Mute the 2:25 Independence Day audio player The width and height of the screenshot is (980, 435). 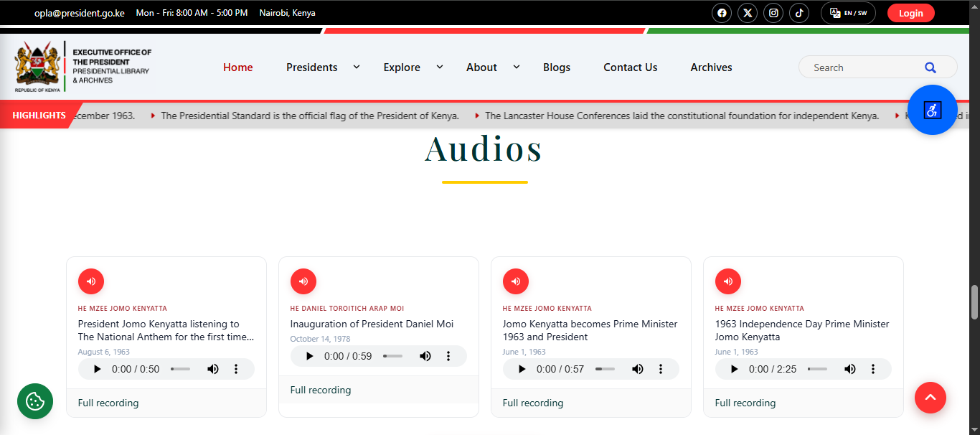click(850, 369)
